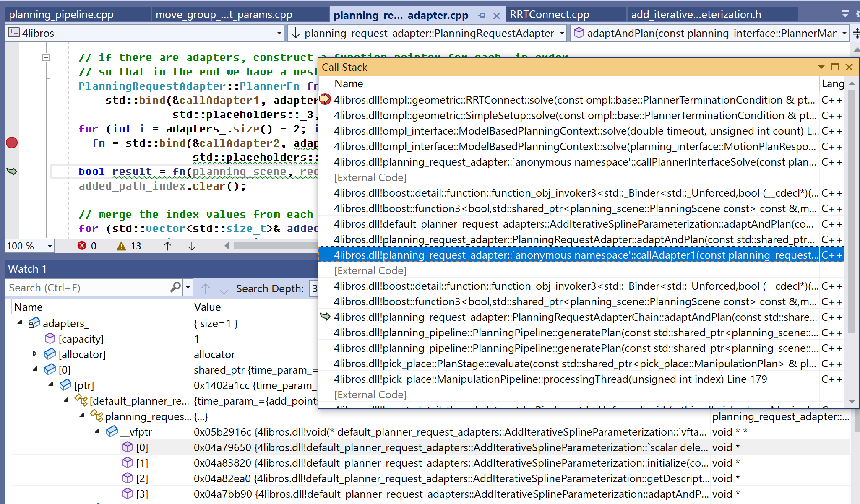Select PlanStage::evaluate stack frame
This screenshot has height=504, width=860.
pos(581,364)
